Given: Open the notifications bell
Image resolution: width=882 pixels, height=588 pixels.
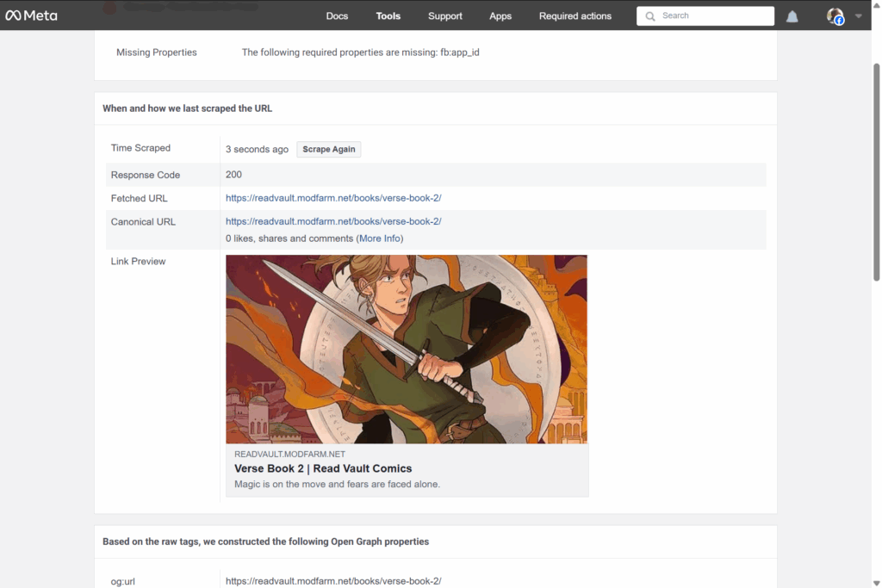Looking at the screenshot, I should tap(792, 16).
